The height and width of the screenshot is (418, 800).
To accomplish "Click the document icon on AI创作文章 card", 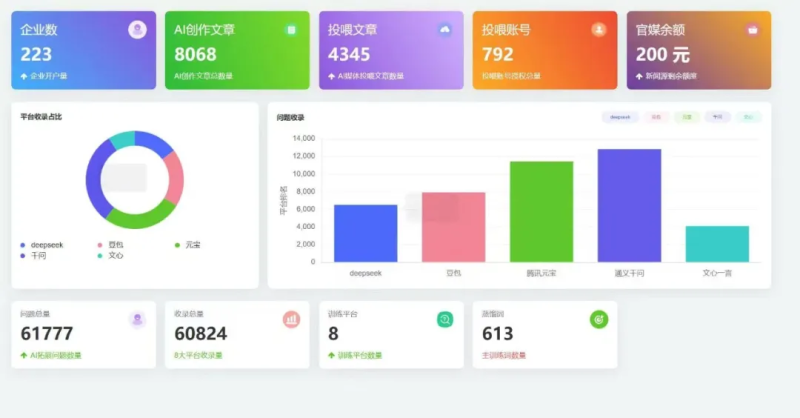I will [291, 30].
